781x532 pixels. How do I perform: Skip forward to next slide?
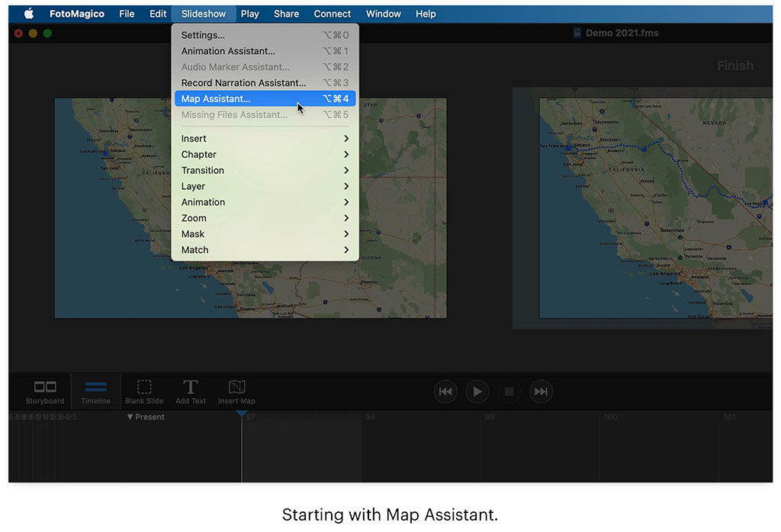pyautogui.click(x=541, y=393)
